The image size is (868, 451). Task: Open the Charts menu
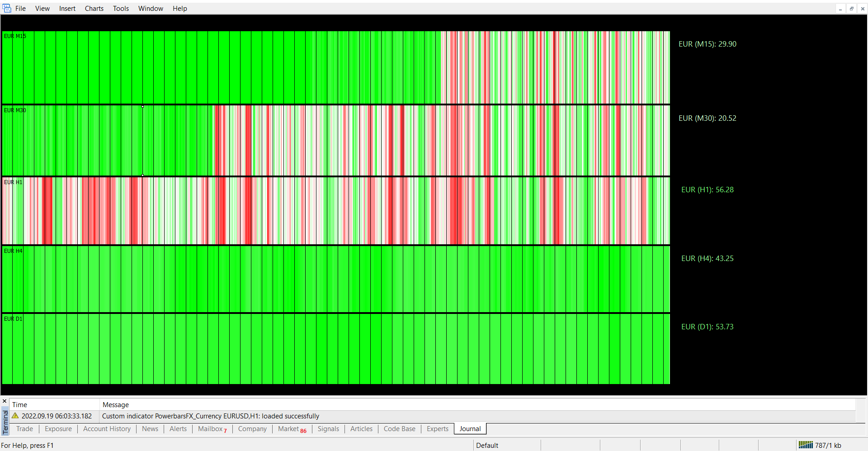94,9
